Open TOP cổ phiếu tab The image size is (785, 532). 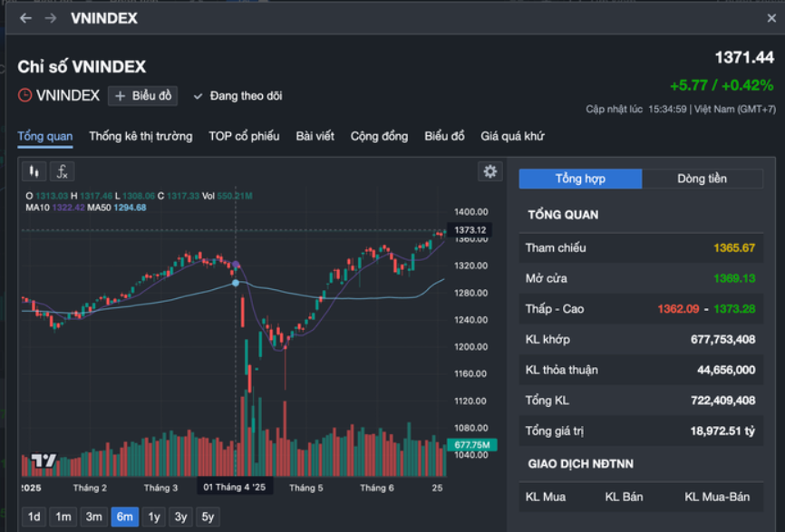(x=244, y=136)
